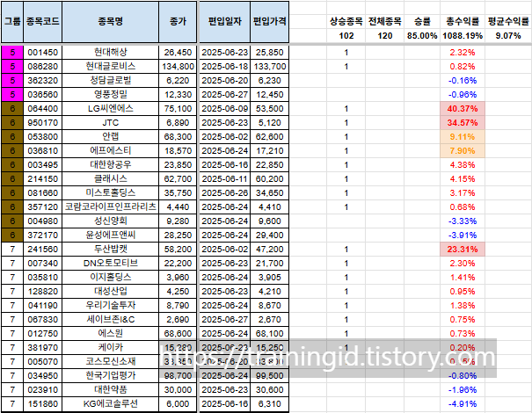Image resolution: width=532 pixels, height=413 pixels.
Task: Select the 현대글로비스 stock name cell
Action: 110,67
